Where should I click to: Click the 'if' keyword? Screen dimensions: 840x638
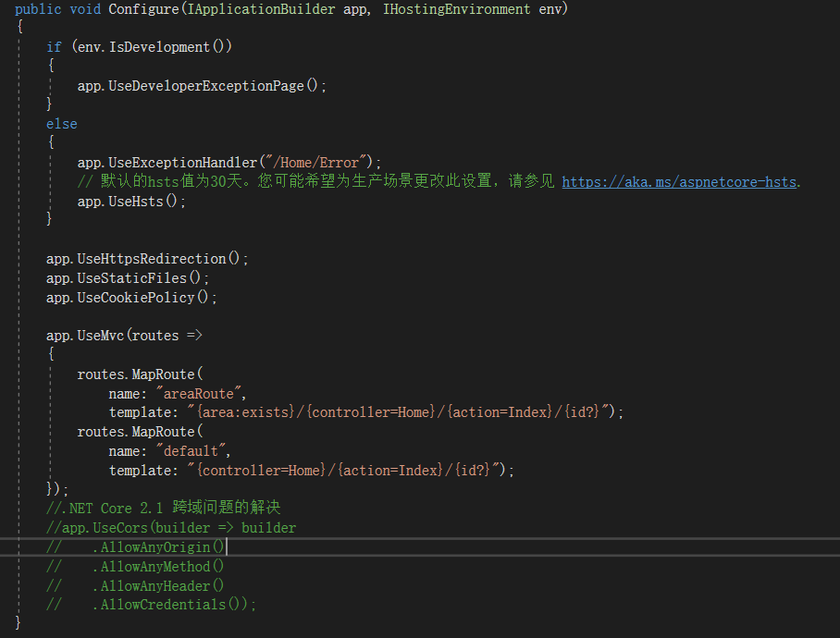click(x=54, y=47)
